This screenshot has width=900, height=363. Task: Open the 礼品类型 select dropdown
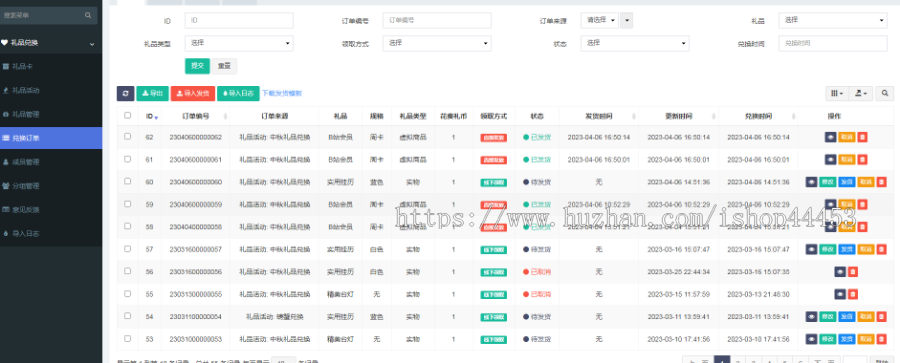[x=239, y=43]
